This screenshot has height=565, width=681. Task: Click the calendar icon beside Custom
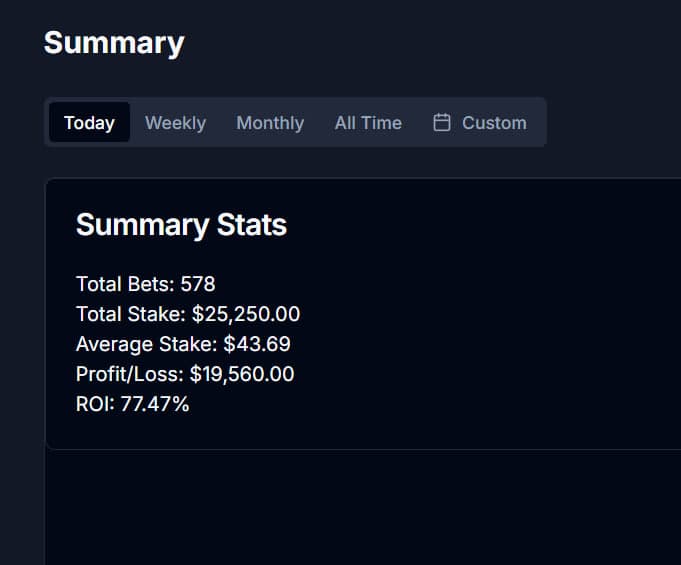(441, 123)
